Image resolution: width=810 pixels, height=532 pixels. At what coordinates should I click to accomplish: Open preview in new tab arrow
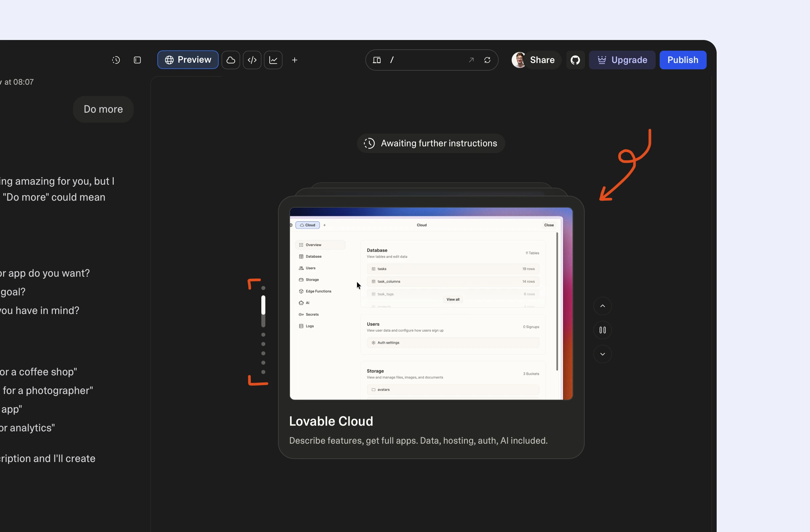point(471,60)
